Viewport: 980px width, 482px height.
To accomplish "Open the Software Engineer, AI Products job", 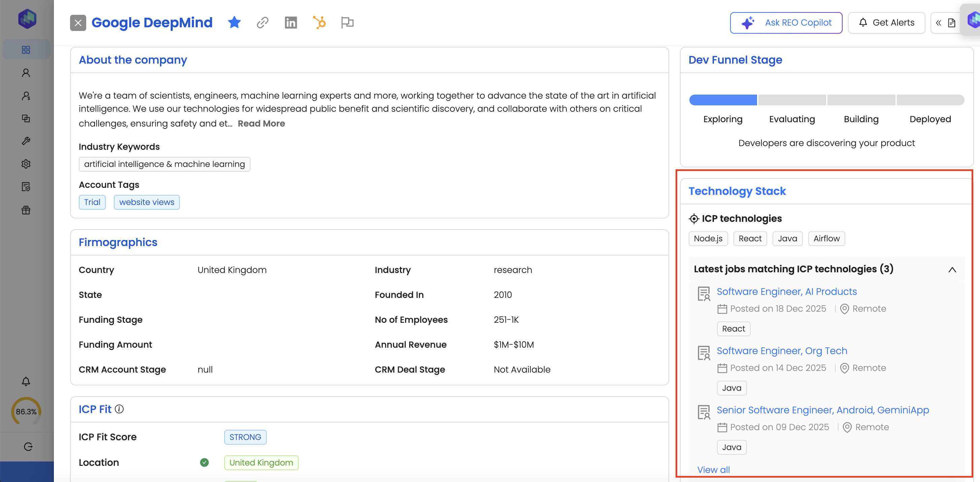I will (x=786, y=291).
